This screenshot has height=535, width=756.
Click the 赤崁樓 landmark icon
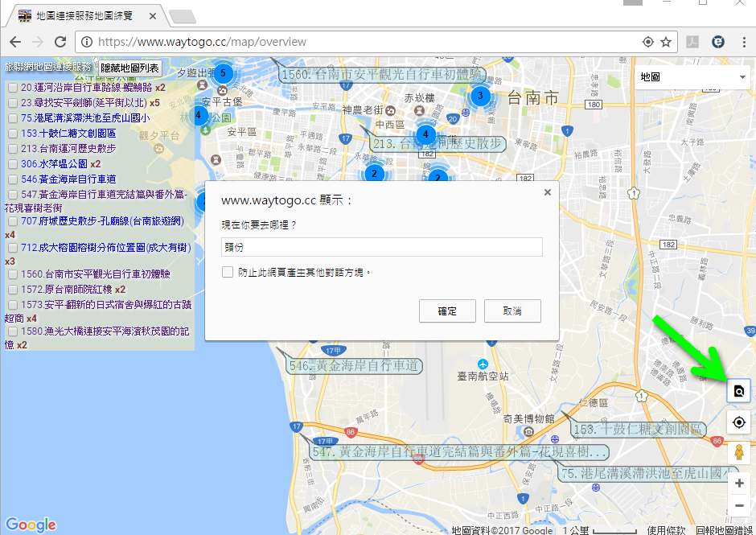pyautogui.click(x=420, y=110)
